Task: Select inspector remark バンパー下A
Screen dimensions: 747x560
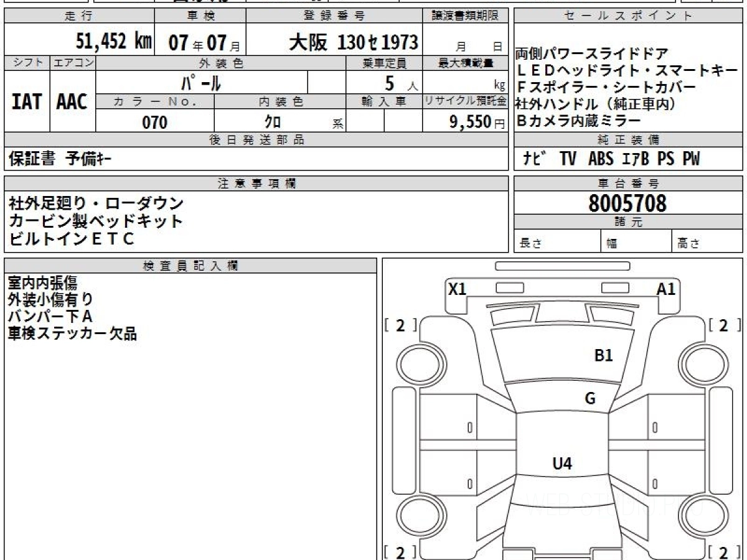Action: pyautogui.click(x=50, y=317)
